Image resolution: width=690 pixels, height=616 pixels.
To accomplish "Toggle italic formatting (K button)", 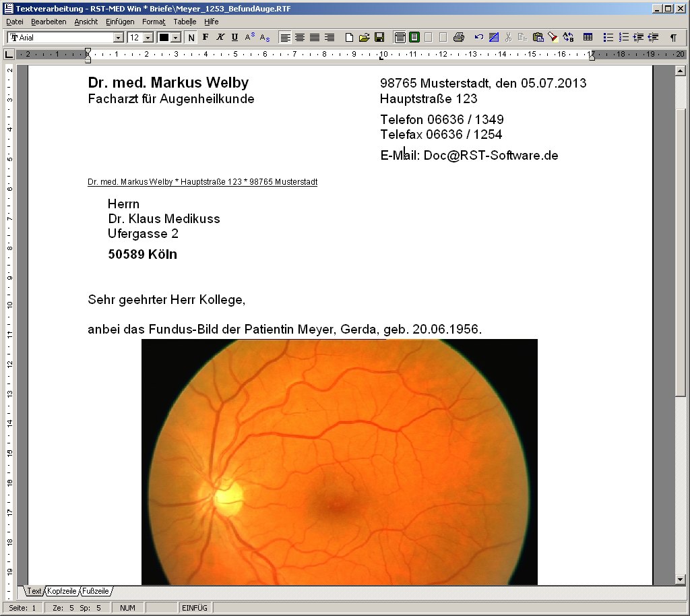I will click(x=220, y=37).
